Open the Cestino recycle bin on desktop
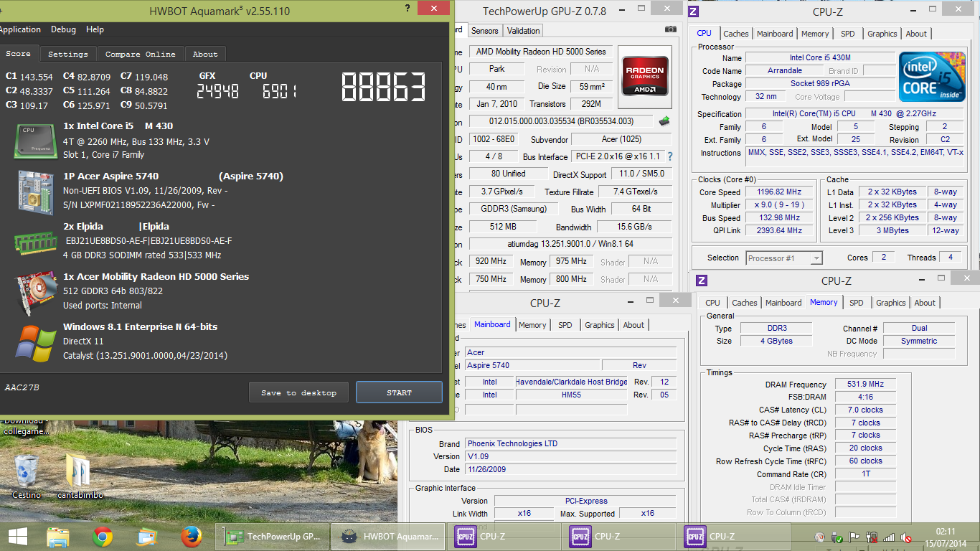Screen dimensions: 980x551 click(x=26, y=476)
